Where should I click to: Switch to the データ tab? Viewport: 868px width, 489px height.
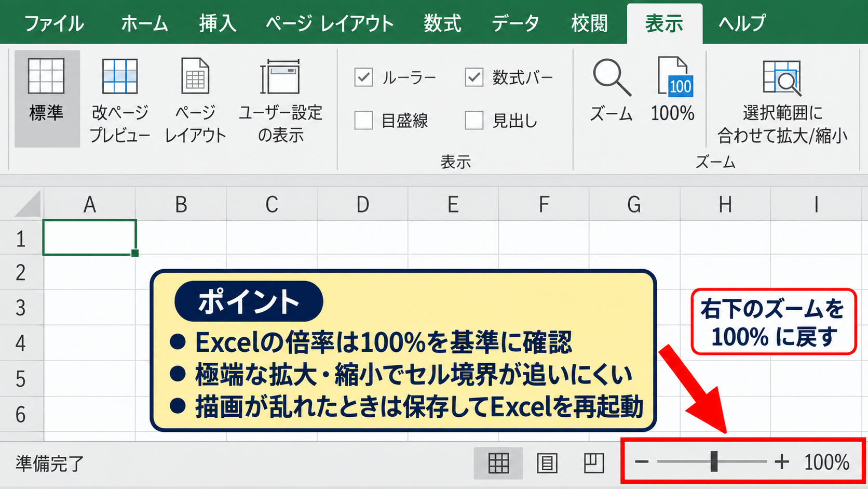click(515, 23)
